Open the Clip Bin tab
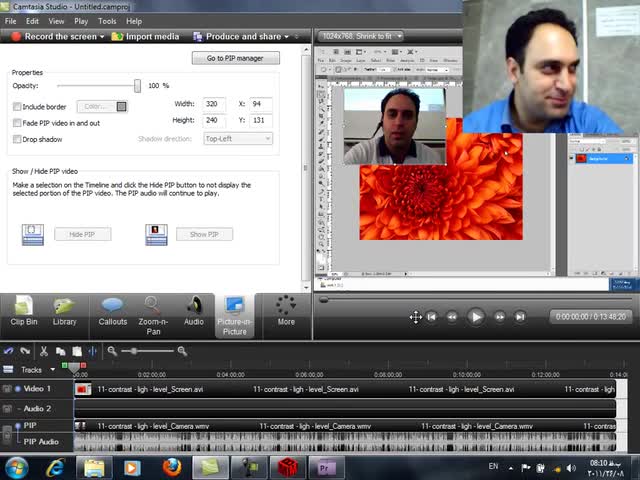This screenshot has height=480, width=640. coord(24,312)
